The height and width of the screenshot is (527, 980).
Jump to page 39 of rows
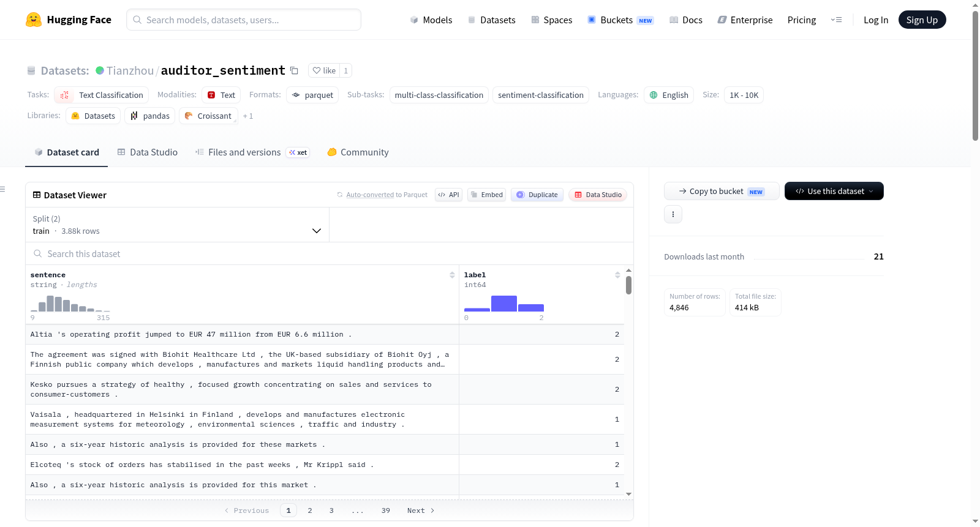pos(386,510)
